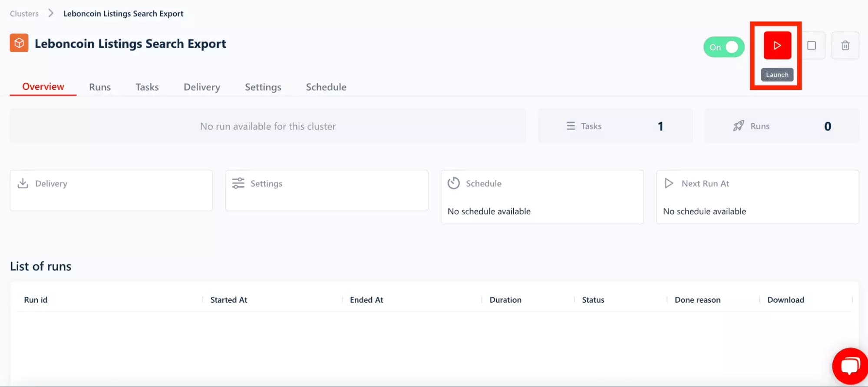Open the Delivery tab
The height and width of the screenshot is (387, 868).
202,87
